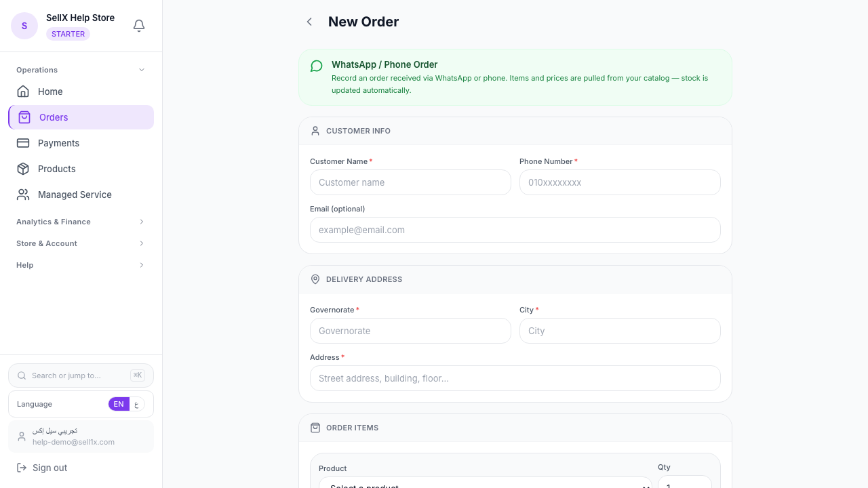Switch language to Arabic
Screen dimensions: 868x488
coord(137,404)
